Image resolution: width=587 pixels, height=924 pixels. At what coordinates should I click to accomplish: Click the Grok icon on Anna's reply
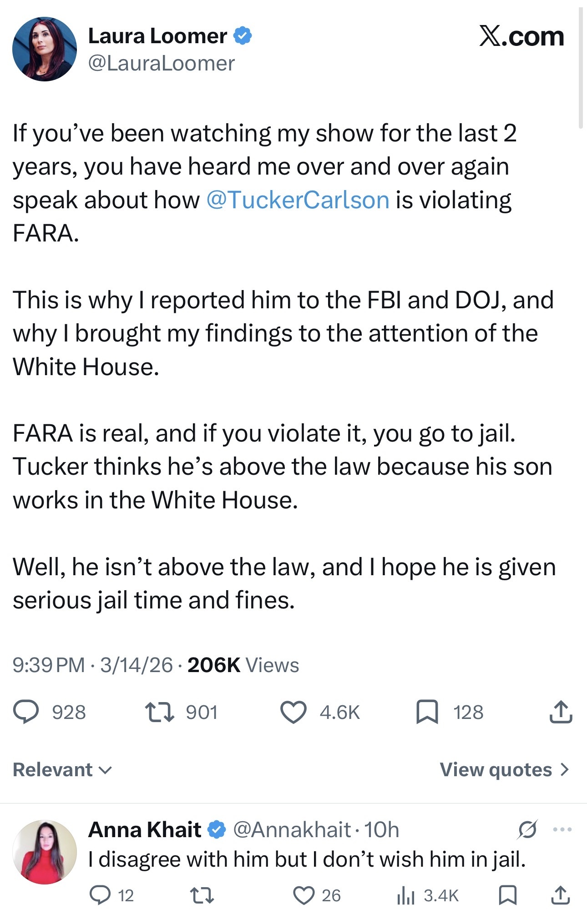(x=528, y=829)
